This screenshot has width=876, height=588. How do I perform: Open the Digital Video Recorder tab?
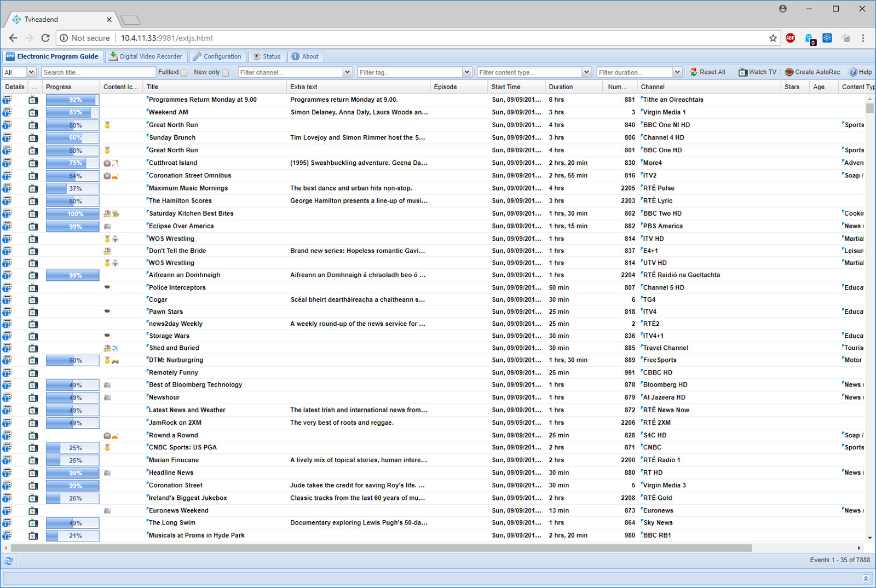click(146, 56)
